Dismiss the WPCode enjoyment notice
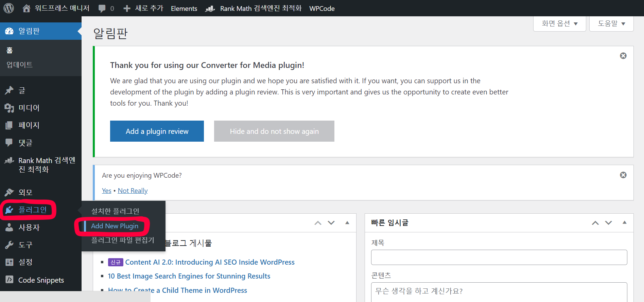 click(x=623, y=175)
